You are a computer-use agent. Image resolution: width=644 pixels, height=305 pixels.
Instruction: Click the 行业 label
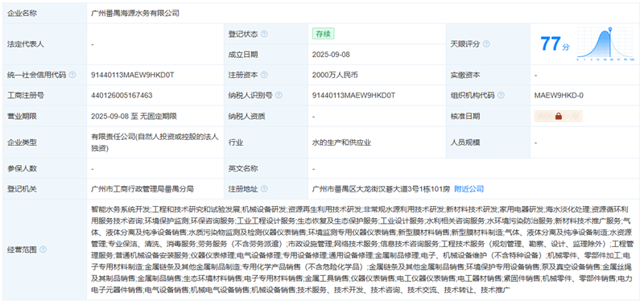pos(236,143)
